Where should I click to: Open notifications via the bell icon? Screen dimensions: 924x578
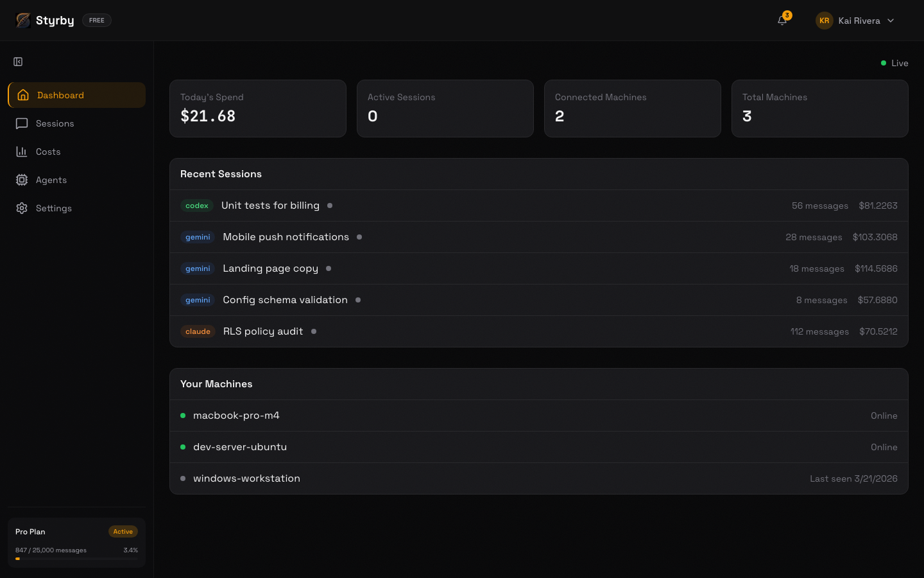pos(782,21)
